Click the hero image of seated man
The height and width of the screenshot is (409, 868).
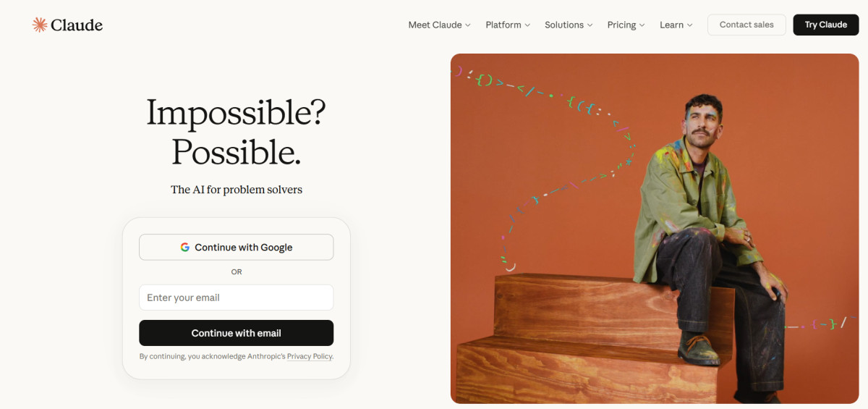[x=654, y=228]
